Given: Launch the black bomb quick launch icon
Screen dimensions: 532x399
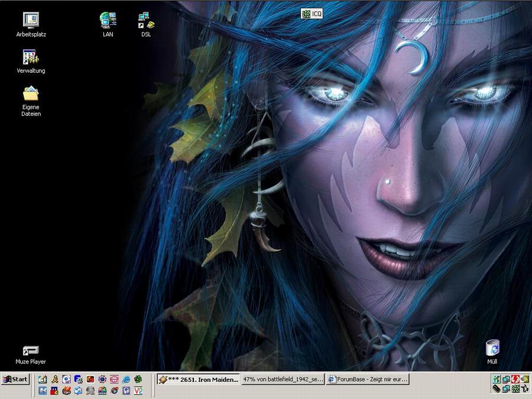Looking at the screenshot, I should point(115,391).
